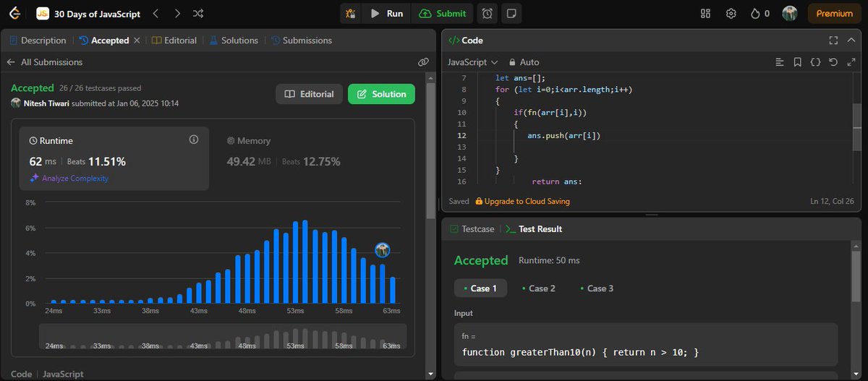Select Case 2 result
This screenshot has width=868, height=381.
click(x=538, y=288)
